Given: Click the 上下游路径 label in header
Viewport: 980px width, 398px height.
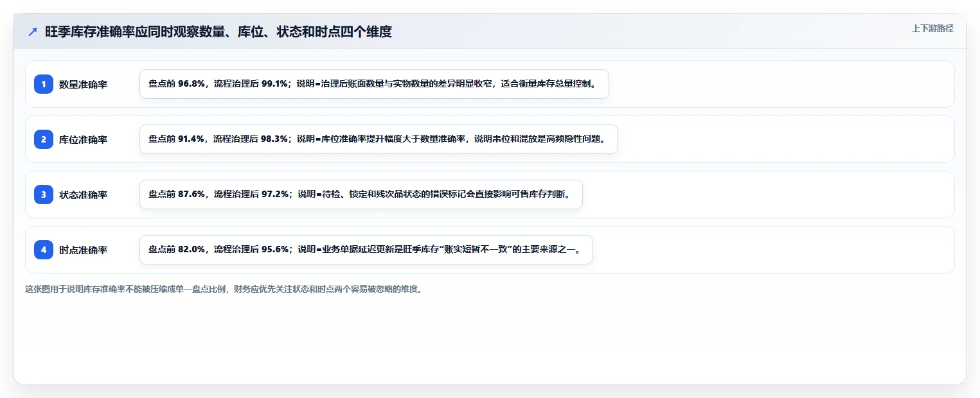Looking at the screenshot, I should [x=932, y=28].
